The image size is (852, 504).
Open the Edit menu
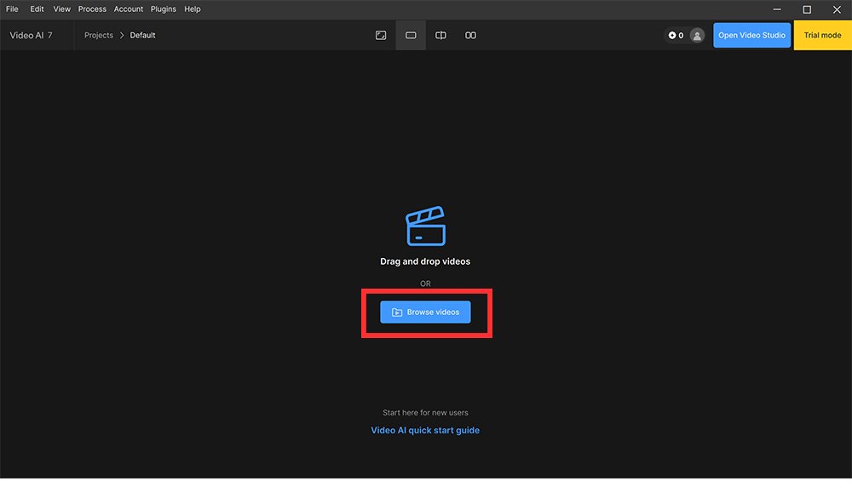click(37, 9)
